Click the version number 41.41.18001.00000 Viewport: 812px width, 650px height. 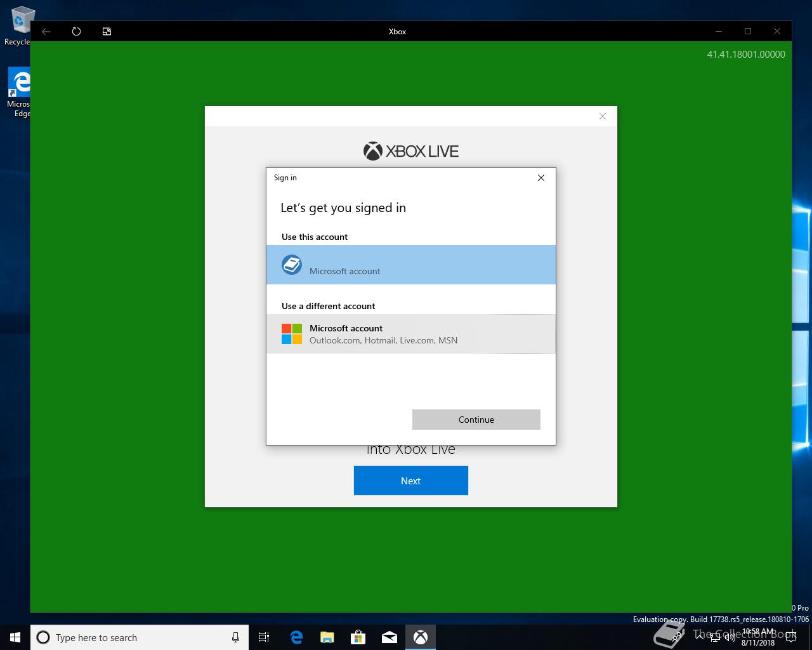tap(746, 55)
